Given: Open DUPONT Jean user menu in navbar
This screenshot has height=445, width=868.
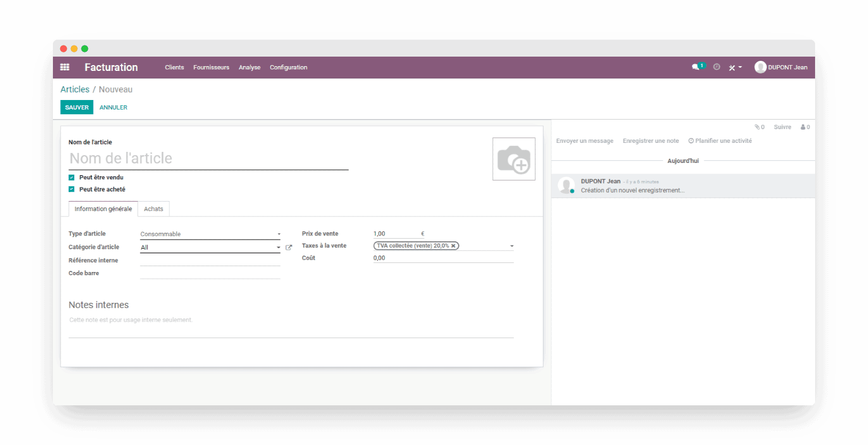Looking at the screenshot, I should [781, 67].
